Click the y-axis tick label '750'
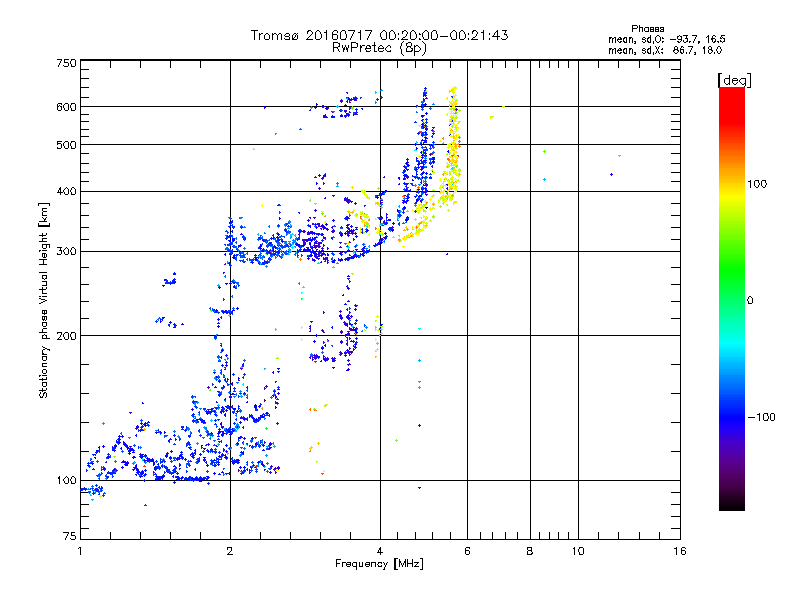Image resolution: width=800 pixels, height=600 pixels. [66, 63]
